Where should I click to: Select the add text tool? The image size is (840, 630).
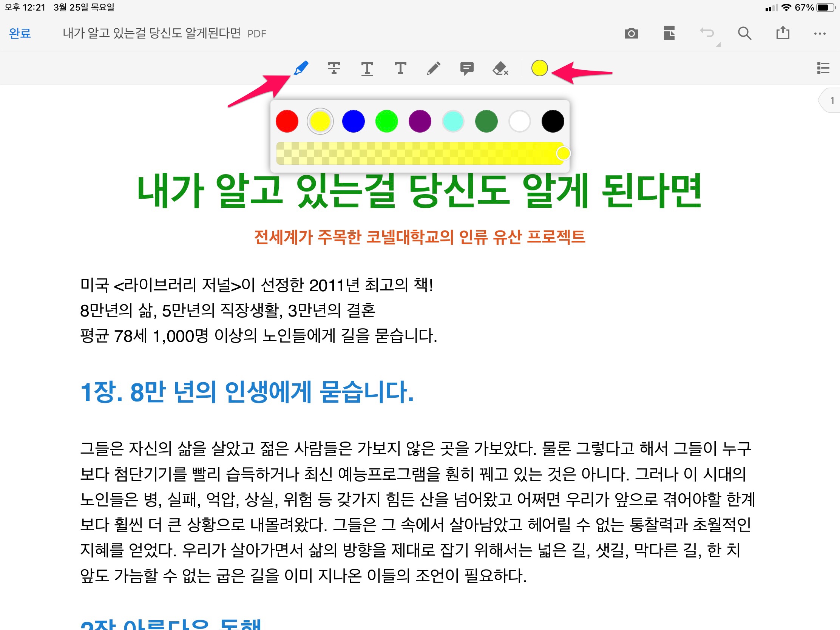(x=400, y=68)
